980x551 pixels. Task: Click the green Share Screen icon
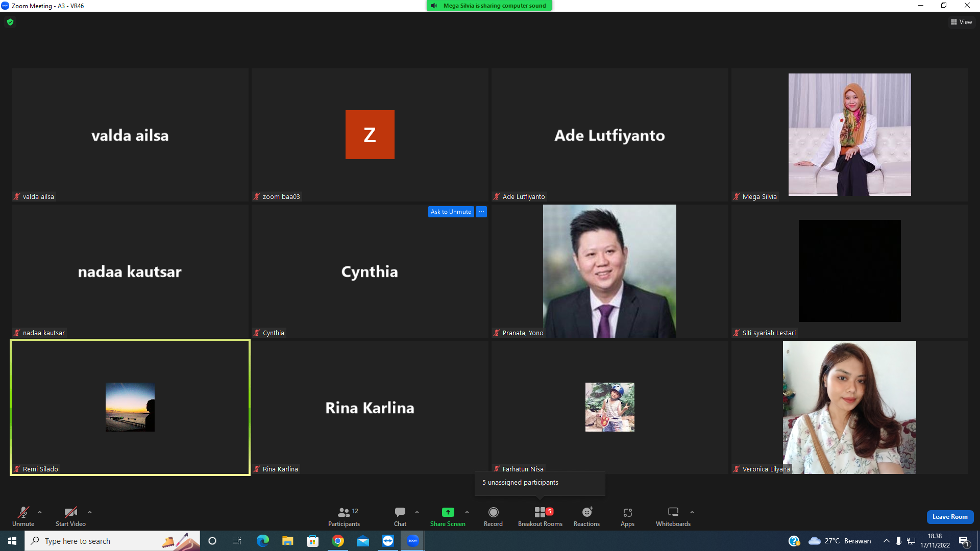point(448,512)
